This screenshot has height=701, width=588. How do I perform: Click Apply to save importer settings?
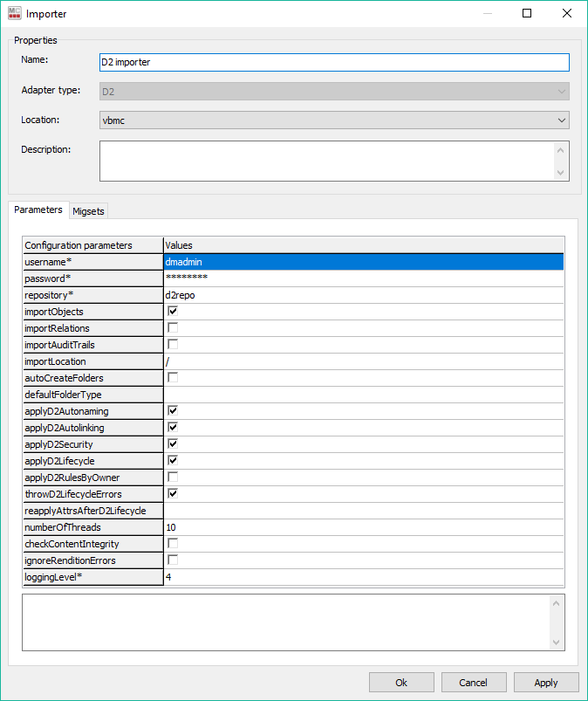[x=546, y=683]
